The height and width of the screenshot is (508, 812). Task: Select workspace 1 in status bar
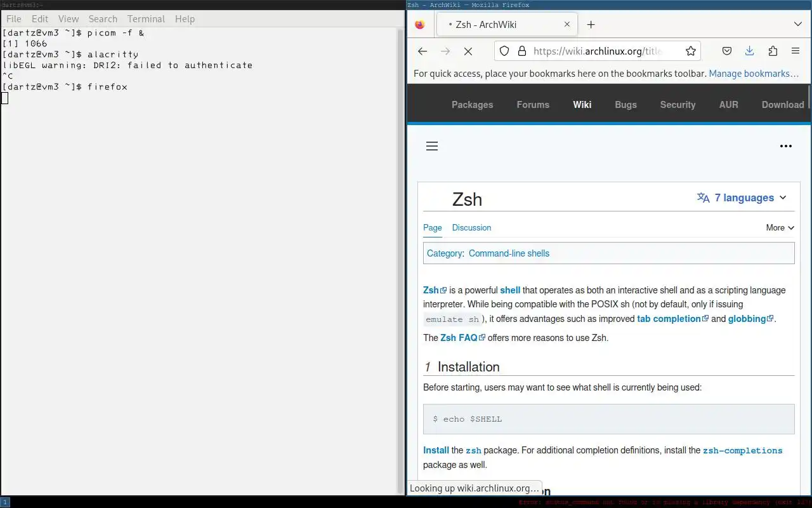coord(5,502)
